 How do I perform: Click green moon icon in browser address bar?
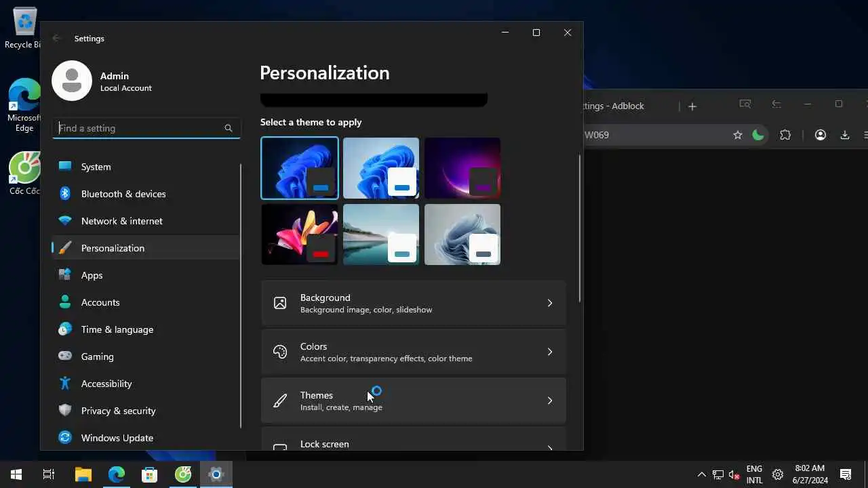point(758,135)
